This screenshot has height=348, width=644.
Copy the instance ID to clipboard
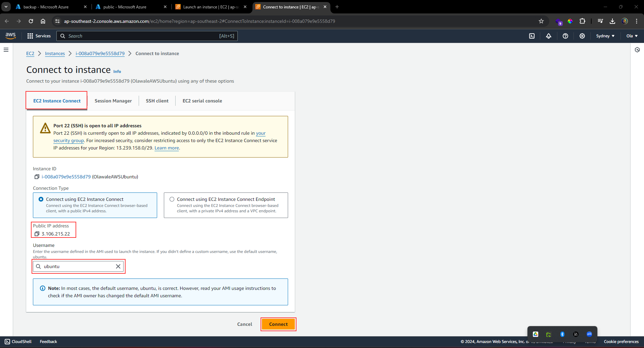point(37,177)
